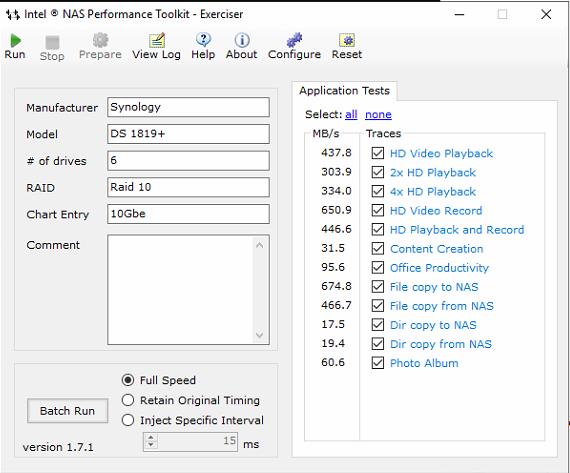
Task: Toggle 4x HD Playback checkbox
Action: click(378, 191)
